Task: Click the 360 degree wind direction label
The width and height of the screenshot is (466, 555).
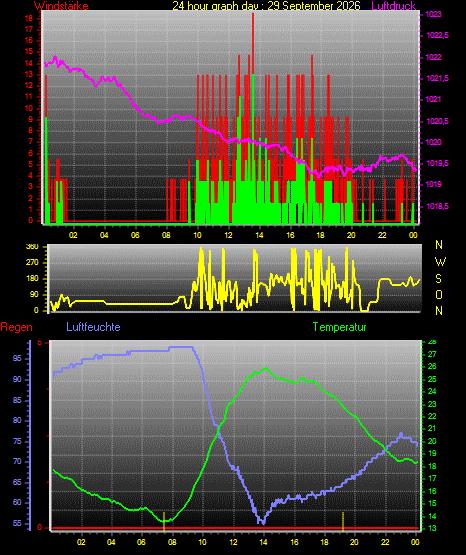Action: pos(32,247)
